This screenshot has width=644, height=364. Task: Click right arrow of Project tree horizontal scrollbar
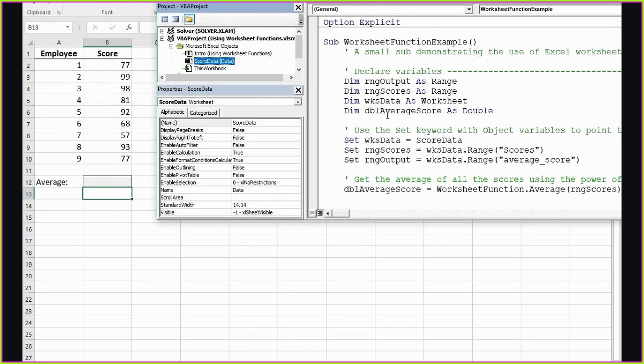coord(291,77)
